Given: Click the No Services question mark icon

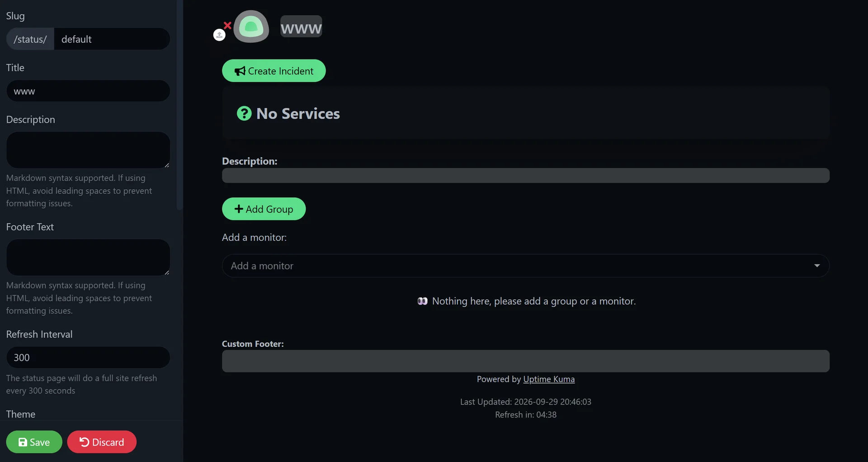Looking at the screenshot, I should (244, 113).
